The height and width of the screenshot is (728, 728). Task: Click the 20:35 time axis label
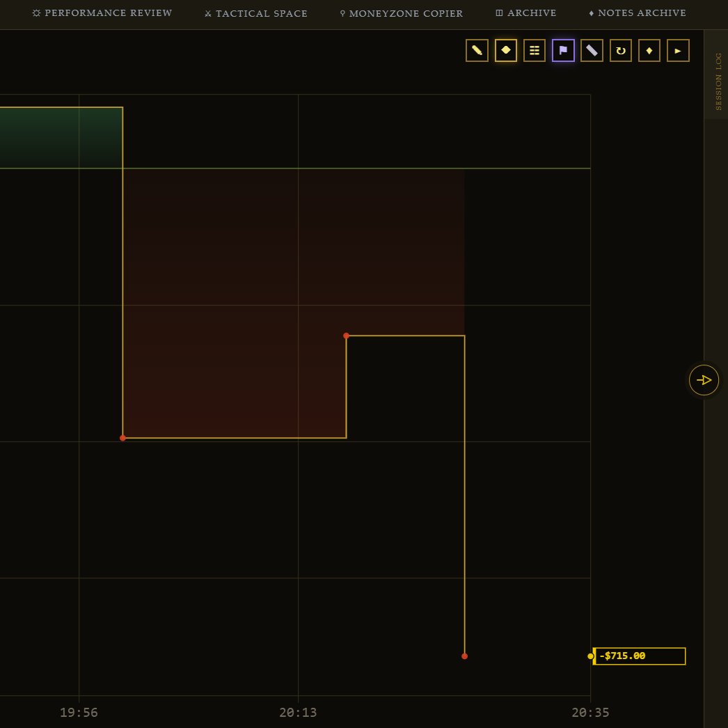point(590,712)
